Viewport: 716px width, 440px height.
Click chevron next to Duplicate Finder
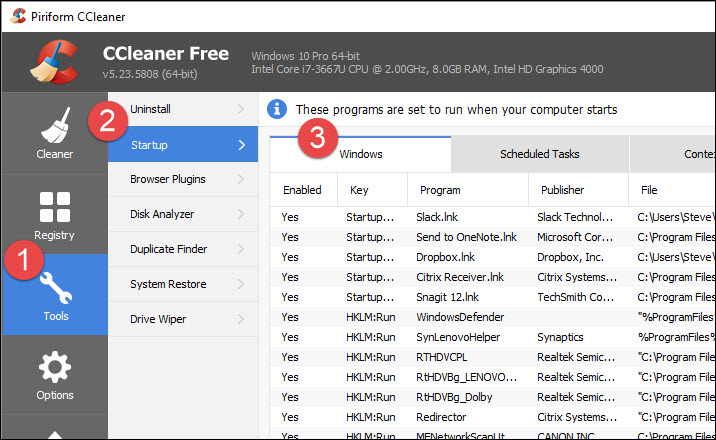coord(241,249)
